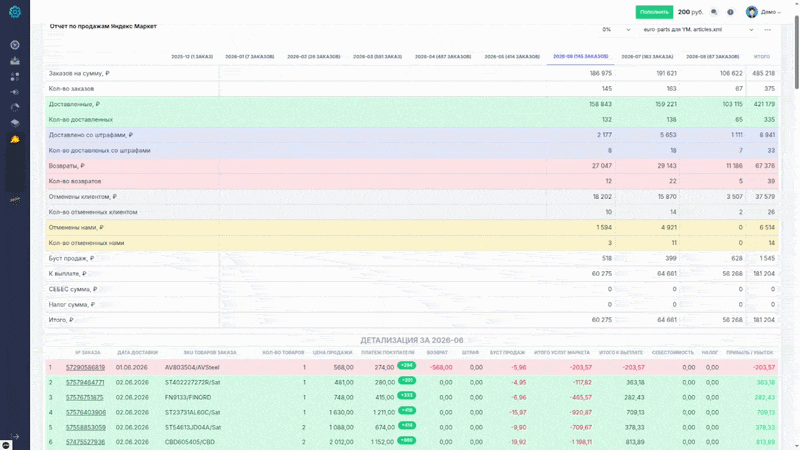Open the sidebar icon below the dark block
The width and height of the screenshot is (800, 450).
tap(15, 201)
